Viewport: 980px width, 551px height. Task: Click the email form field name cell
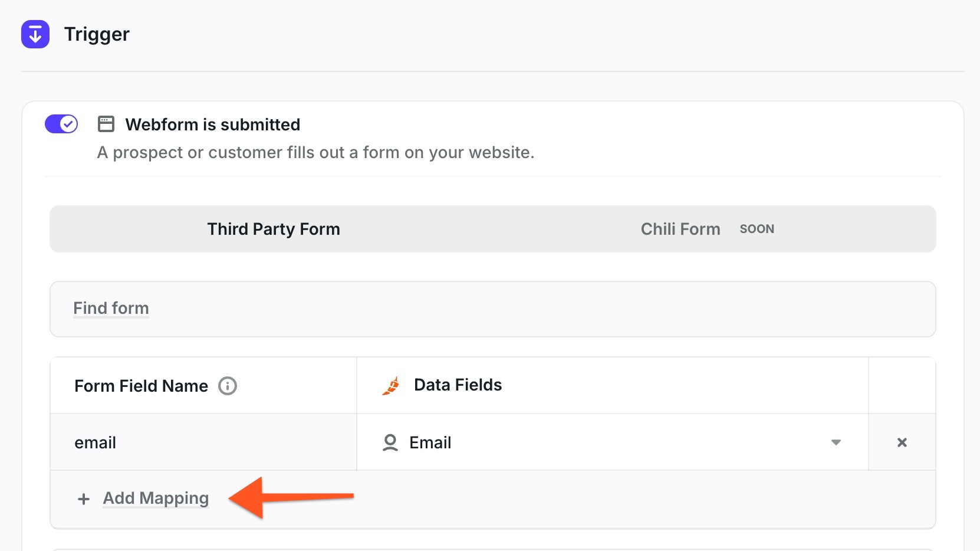tap(203, 442)
